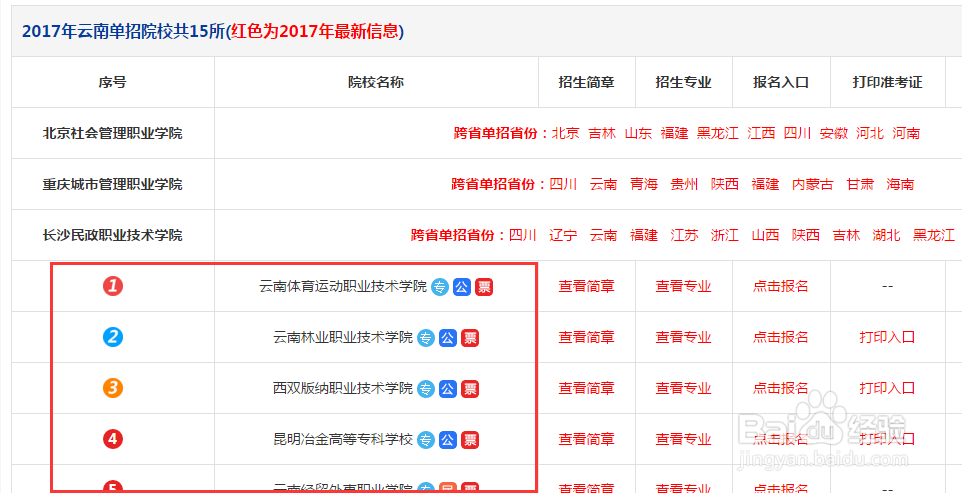The image size is (962, 493).
Task: Click the 票 badge beside 昆明冶金高等专科学校
Action: coord(471,439)
